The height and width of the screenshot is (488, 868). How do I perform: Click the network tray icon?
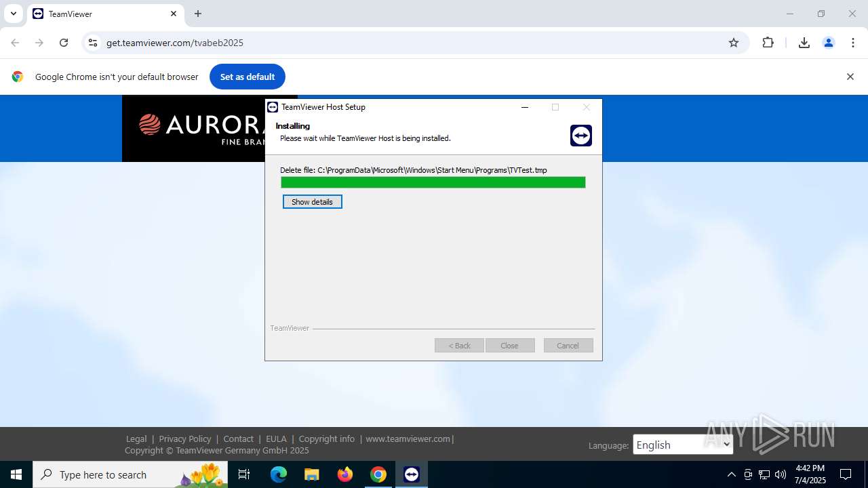[764, 474]
